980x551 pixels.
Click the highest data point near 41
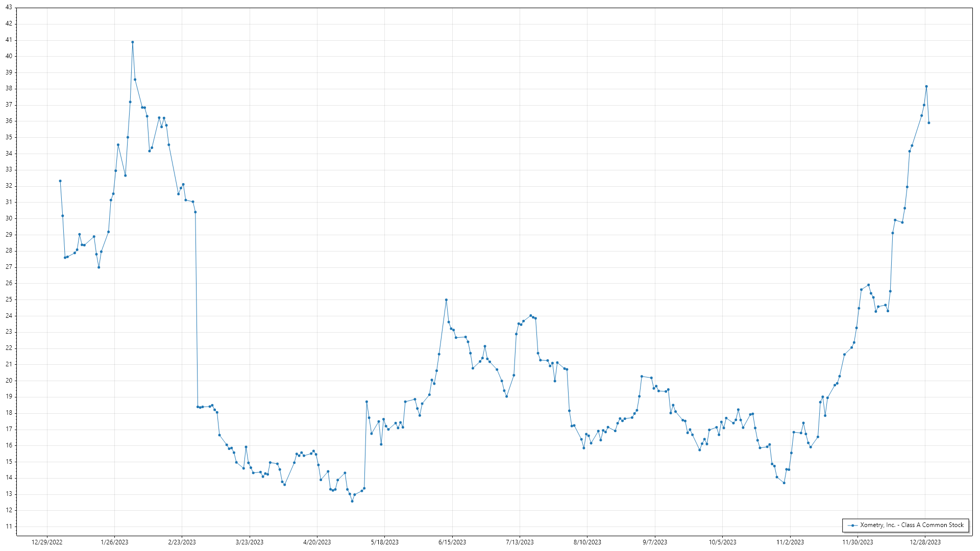133,42
